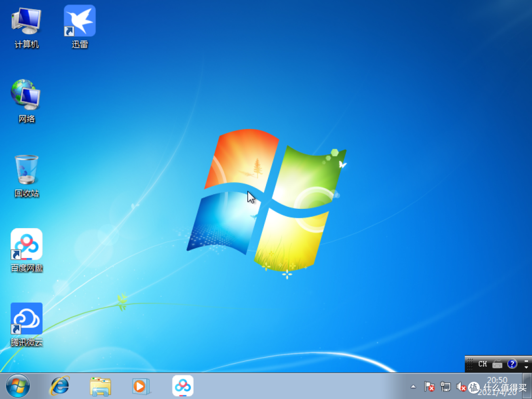Show hidden tray icons arrow
The image size is (532, 399).
point(413,387)
